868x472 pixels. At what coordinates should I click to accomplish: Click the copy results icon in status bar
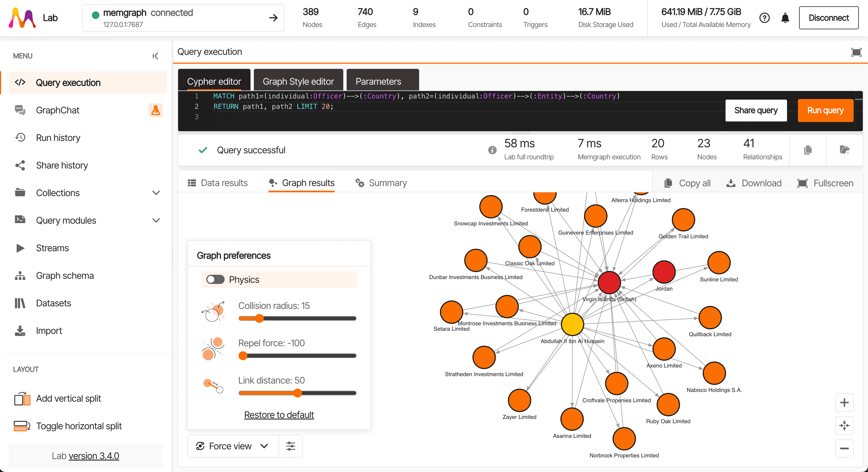point(808,150)
